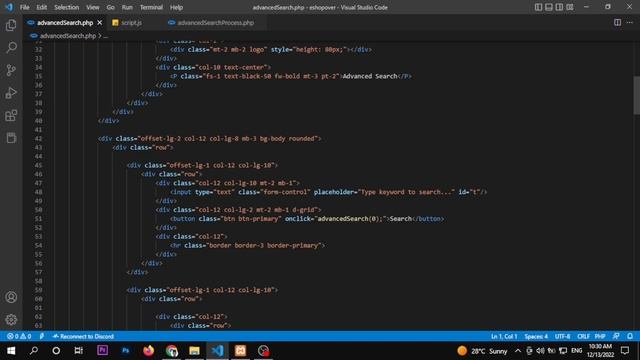Open the File menu
The width and height of the screenshot is (640, 360).
coord(24,7)
